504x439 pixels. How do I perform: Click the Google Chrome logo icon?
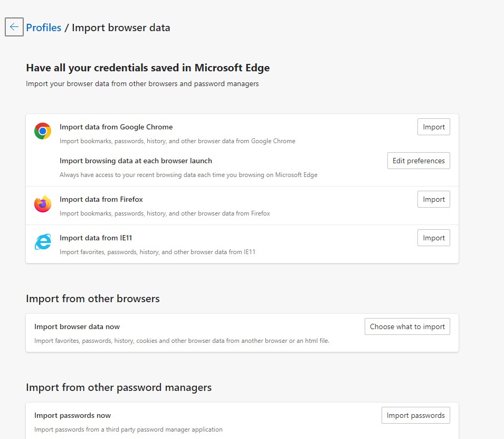(x=43, y=131)
